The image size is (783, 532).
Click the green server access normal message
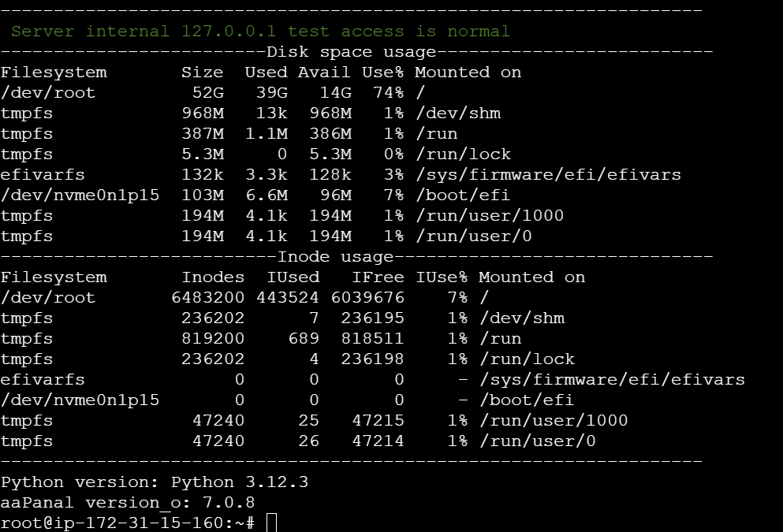pos(260,32)
